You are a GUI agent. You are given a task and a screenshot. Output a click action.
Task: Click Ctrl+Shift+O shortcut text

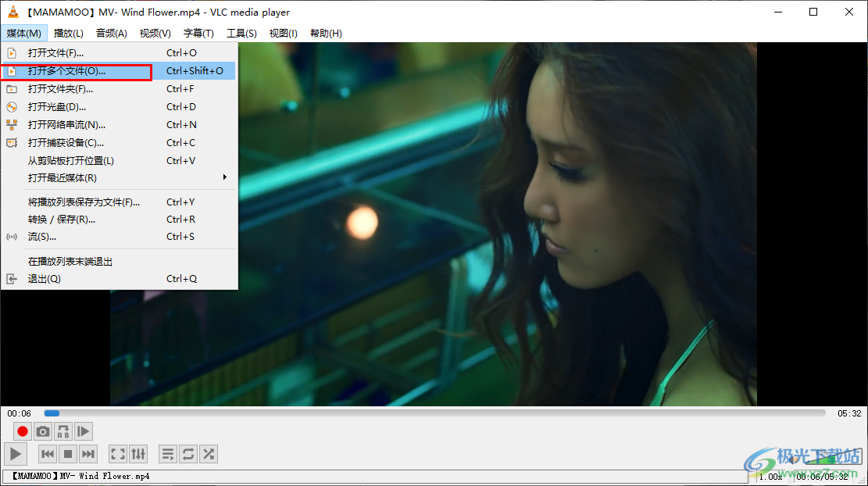(x=195, y=71)
